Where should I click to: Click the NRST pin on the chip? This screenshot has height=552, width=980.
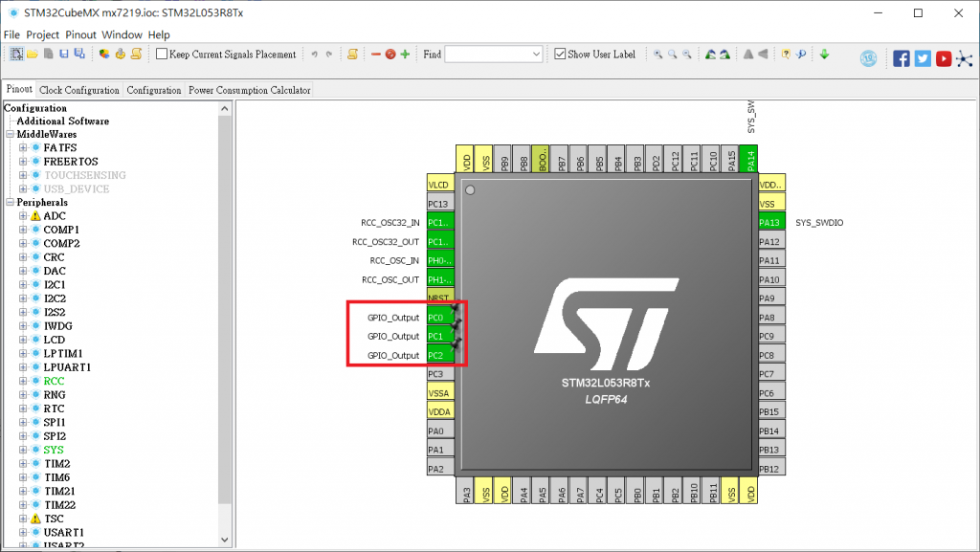[x=440, y=296]
